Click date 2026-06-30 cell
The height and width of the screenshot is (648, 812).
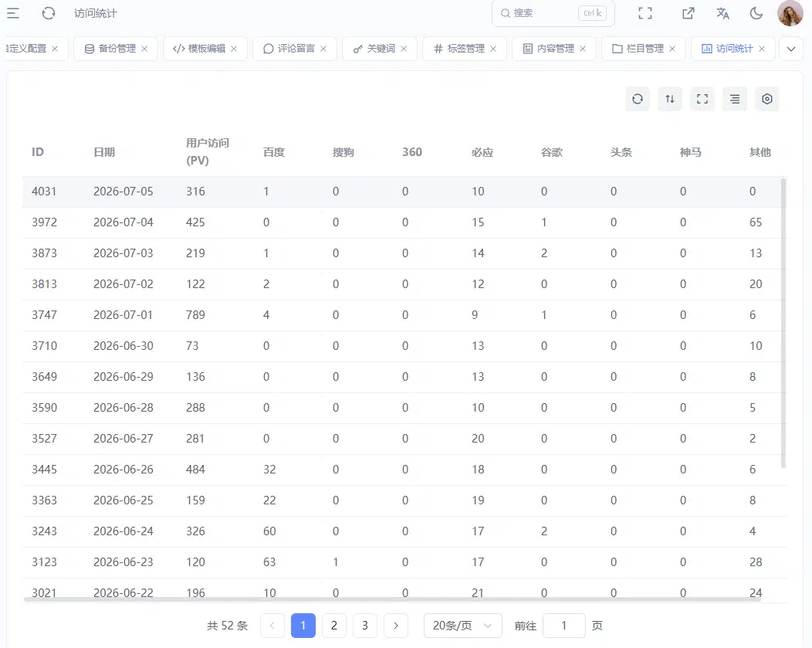click(x=123, y=346)
